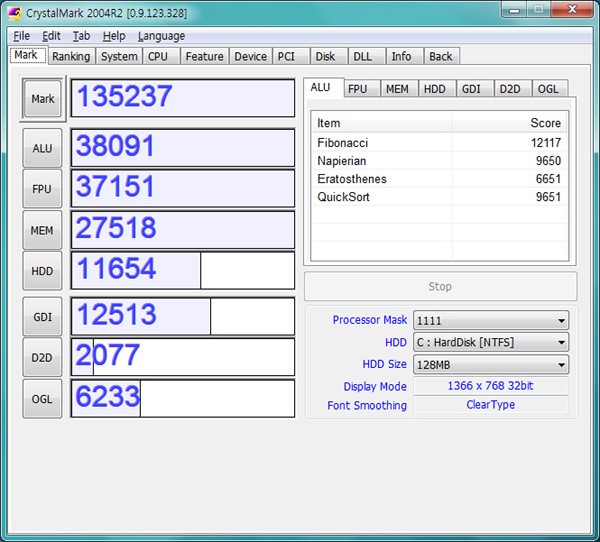This screenshot has width=600, height=542.
Task: Select the QuickSort row
Action: point(439,197)
